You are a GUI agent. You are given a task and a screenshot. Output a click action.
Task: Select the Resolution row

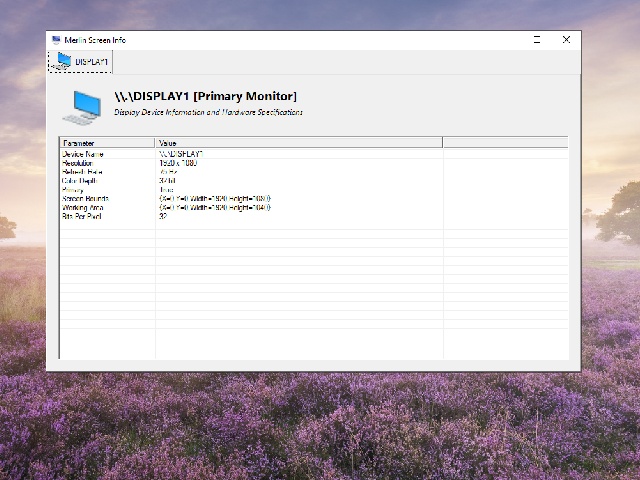click(x=313, y=163)
